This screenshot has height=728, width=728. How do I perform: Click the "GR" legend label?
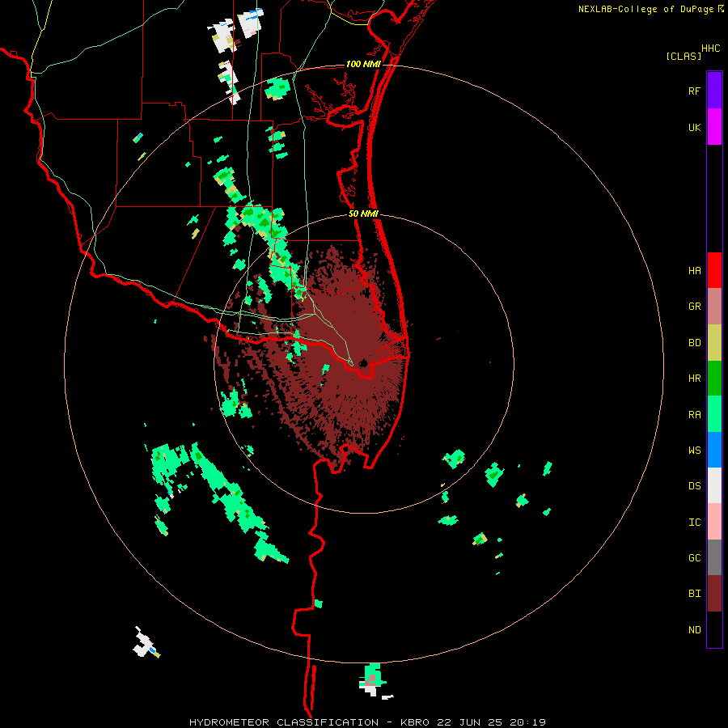pos(695,307)
